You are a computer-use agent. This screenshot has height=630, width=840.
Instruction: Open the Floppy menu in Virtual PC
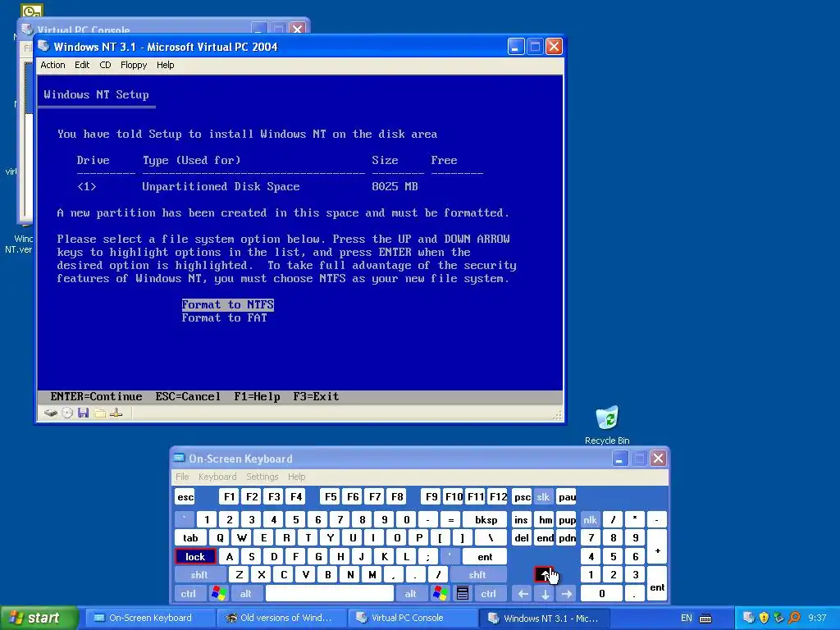[134, 65]
